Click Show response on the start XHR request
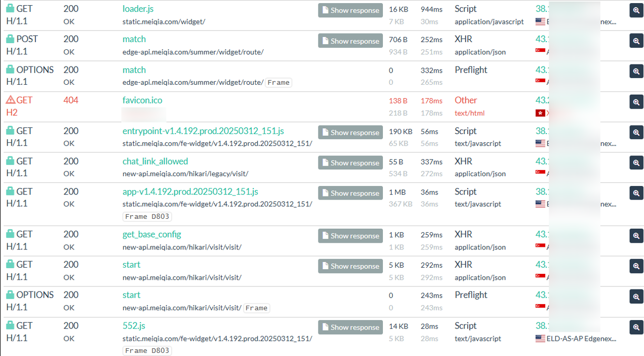644x356 pixels. coord(350,266)
